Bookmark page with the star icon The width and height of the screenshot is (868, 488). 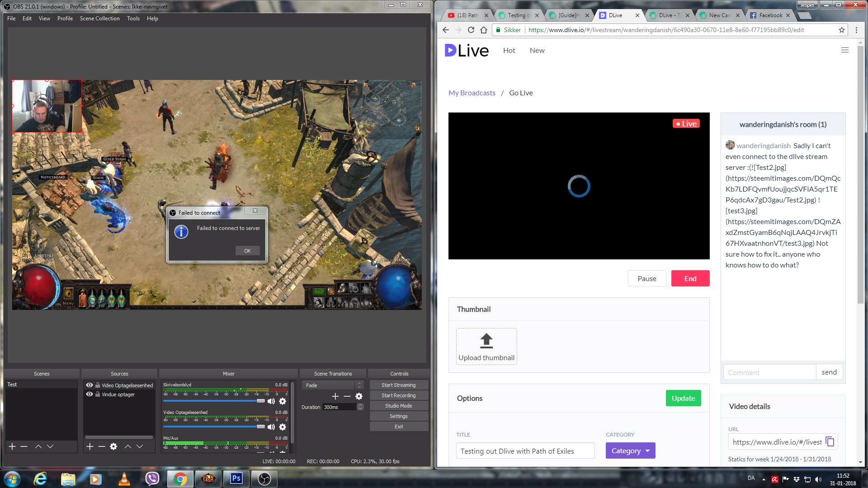[841, 30]
